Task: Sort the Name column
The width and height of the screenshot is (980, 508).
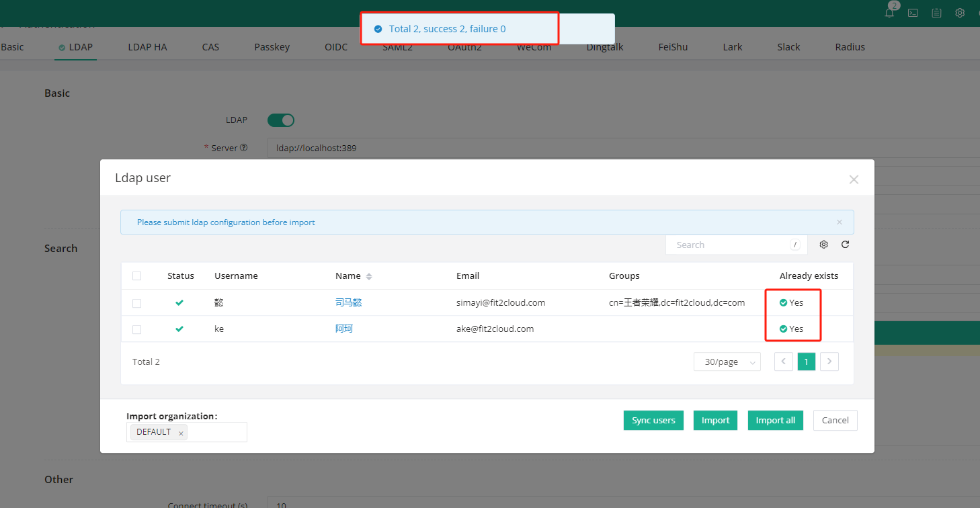Action: click(x=368, y=276)
